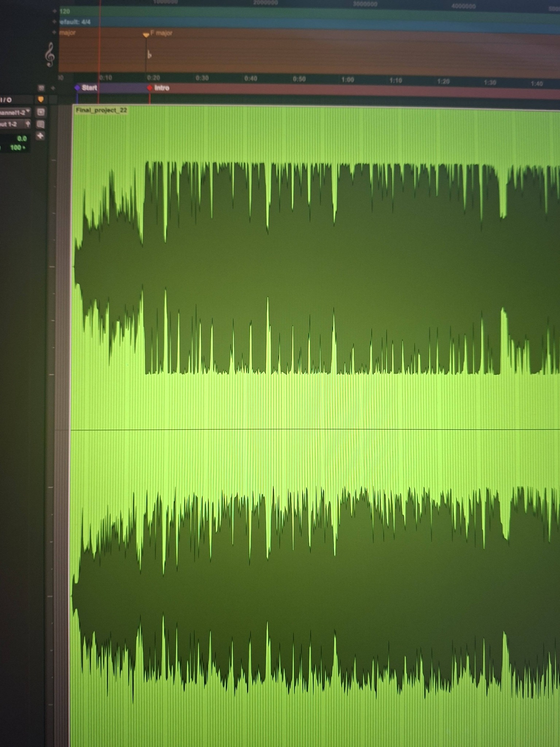Click the Default: 4/4 meter event
The width and height of the screenshot is (560, 747).
pyautogui.click(x=75, y=22)
